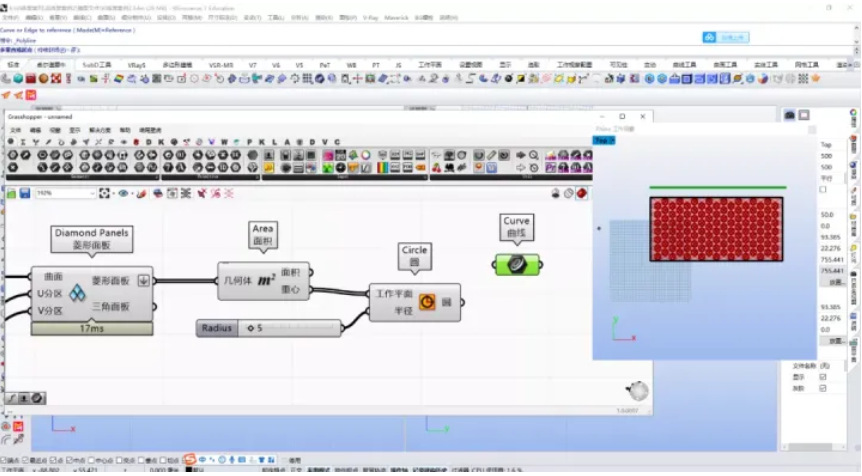Toggle the 中心点 osnap checkbox
This screenshot has width=862, height=476.
tap(92, 460)
